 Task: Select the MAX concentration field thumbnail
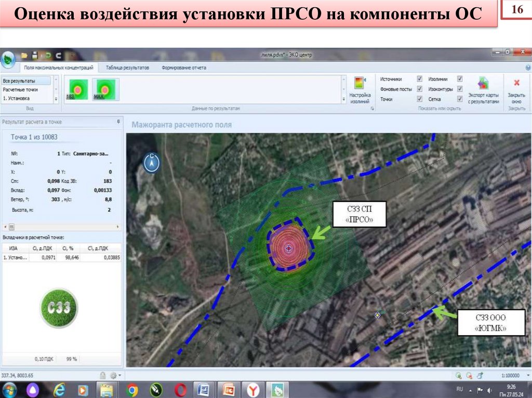pyautogui.click(x=105, y=89)
